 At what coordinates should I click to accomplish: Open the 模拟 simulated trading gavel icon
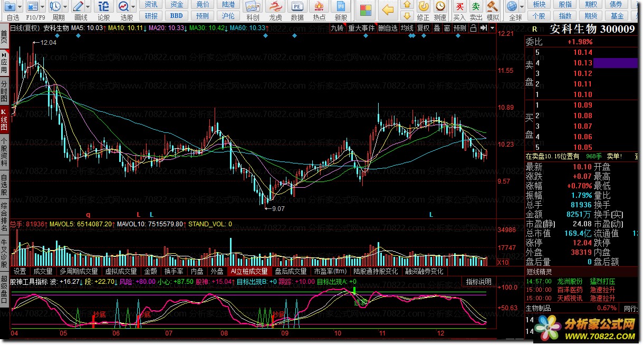pos(493,6)
